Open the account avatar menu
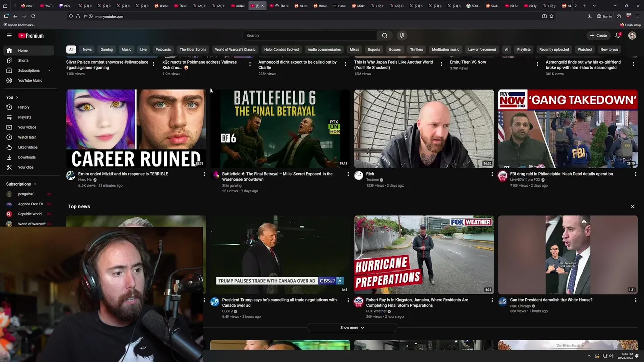The height and width of the screenshot is (362, 644). coord(632,36)
